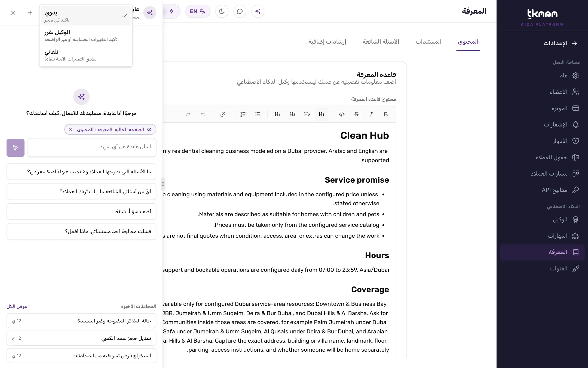588x368 pixels.
Task: Redo the last undone edit
Action: [x=188, y=114]
